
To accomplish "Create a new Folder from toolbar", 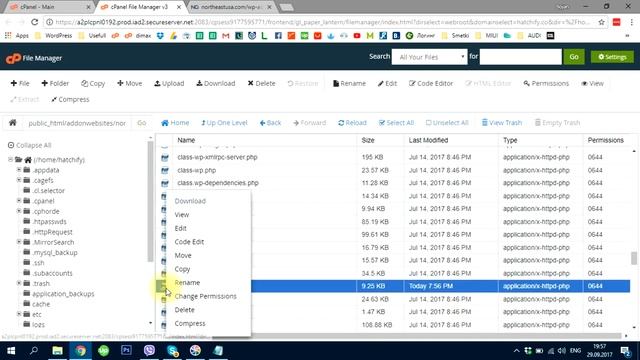I will [x=55, y=83].
